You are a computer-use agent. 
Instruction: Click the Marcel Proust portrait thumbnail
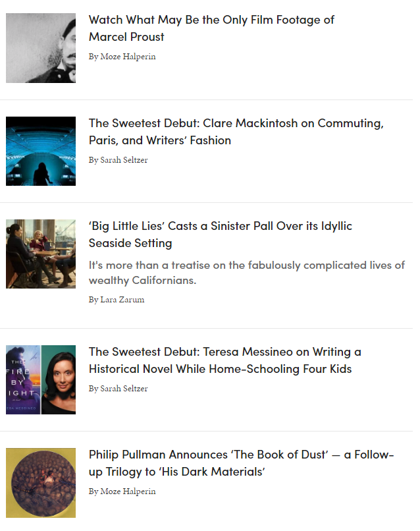[41, 48]
